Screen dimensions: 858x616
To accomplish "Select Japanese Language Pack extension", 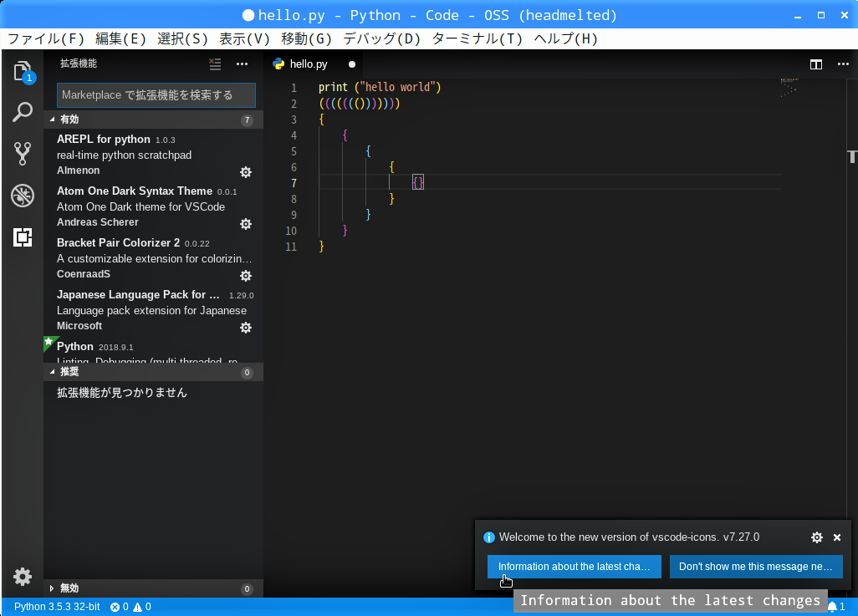I will [153, 310].
